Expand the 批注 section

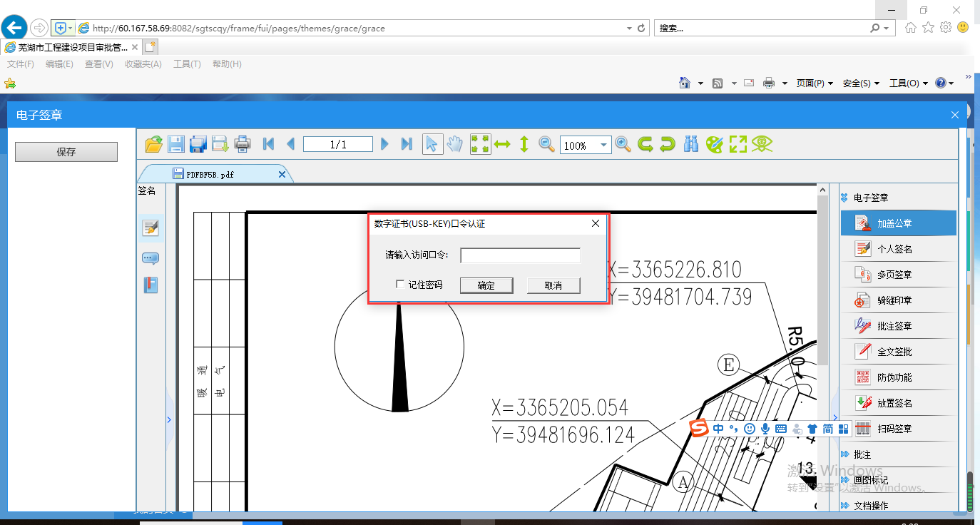(x=862, y=454)
